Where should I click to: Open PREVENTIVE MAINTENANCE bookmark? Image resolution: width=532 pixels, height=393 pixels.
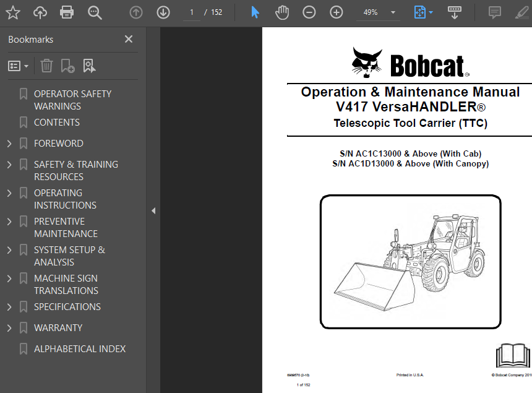(x=66, y=227)
